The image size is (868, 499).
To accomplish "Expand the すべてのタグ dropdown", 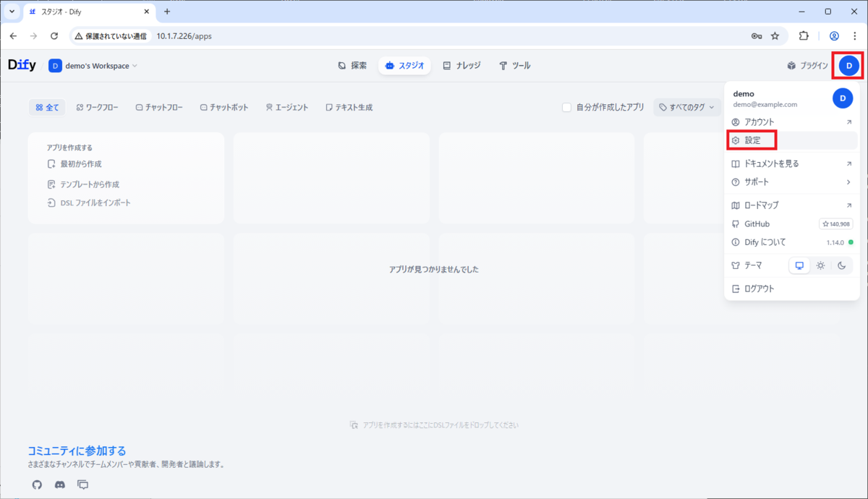I will (x=687, y=107).
